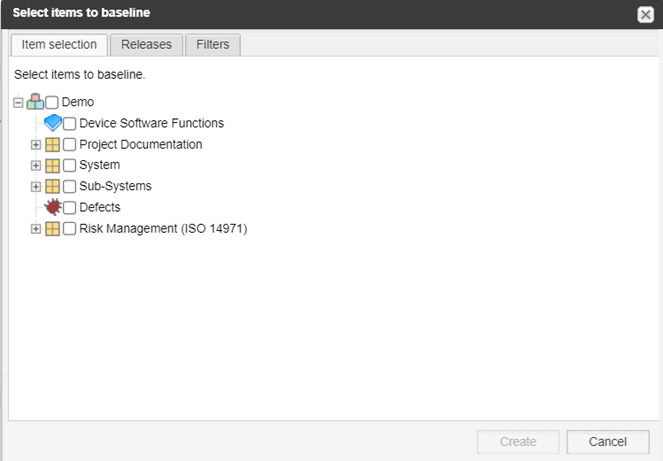Expand the System tree node
Screen dimensions: 663x461
click(x=36, y=165)
